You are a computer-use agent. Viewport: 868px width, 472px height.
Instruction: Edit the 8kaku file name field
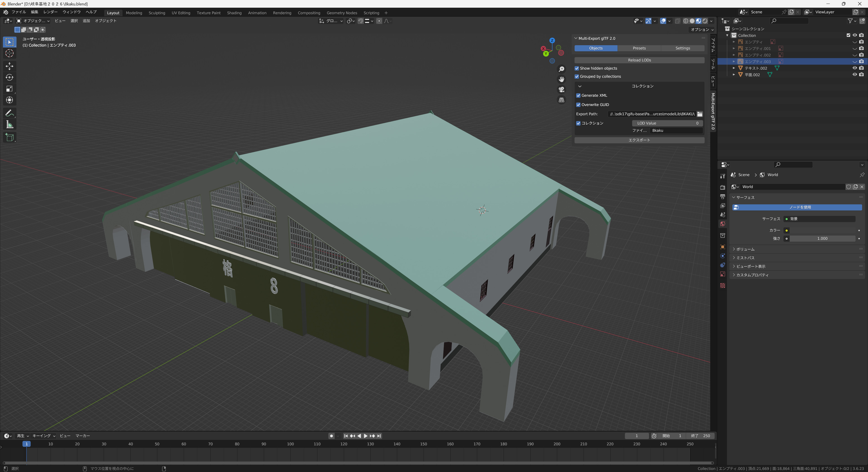click(x=676, y=130)
